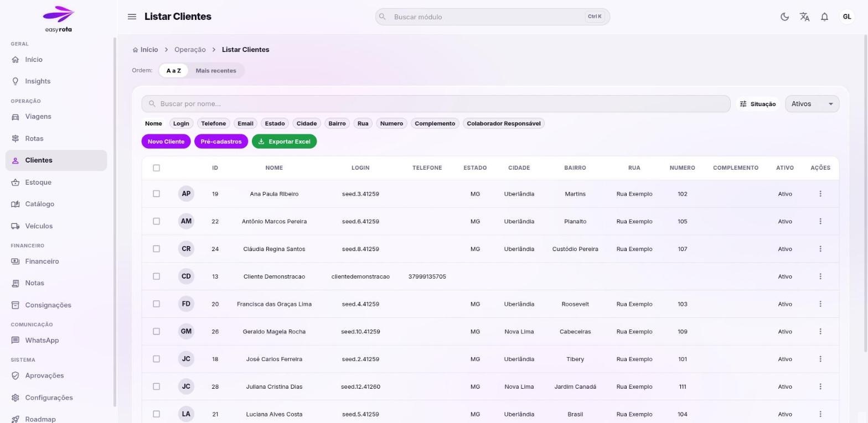Image resolution: width=868 pixels, height=423 pixels.
Task: Open the language translation icon
Action: (x=804, y=17)
